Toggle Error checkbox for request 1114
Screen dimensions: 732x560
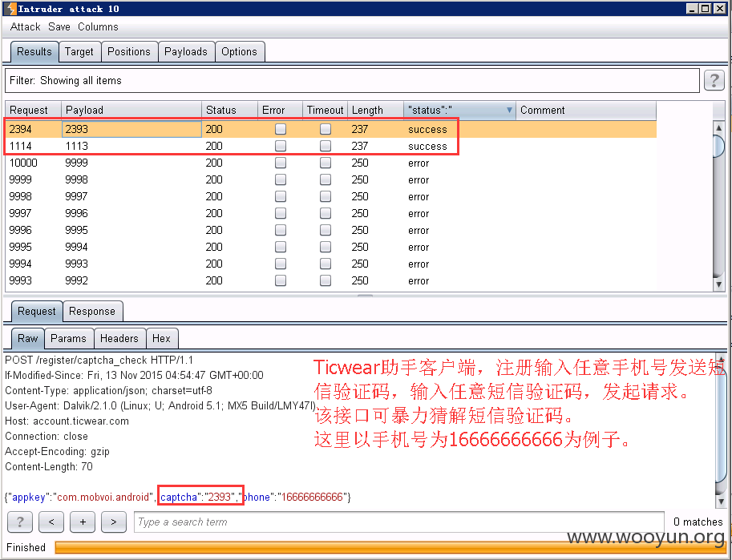click(281, 146)
